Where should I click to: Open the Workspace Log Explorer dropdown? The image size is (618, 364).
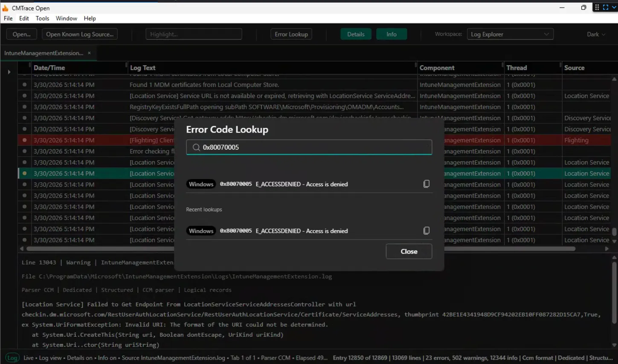click(510, 34)
